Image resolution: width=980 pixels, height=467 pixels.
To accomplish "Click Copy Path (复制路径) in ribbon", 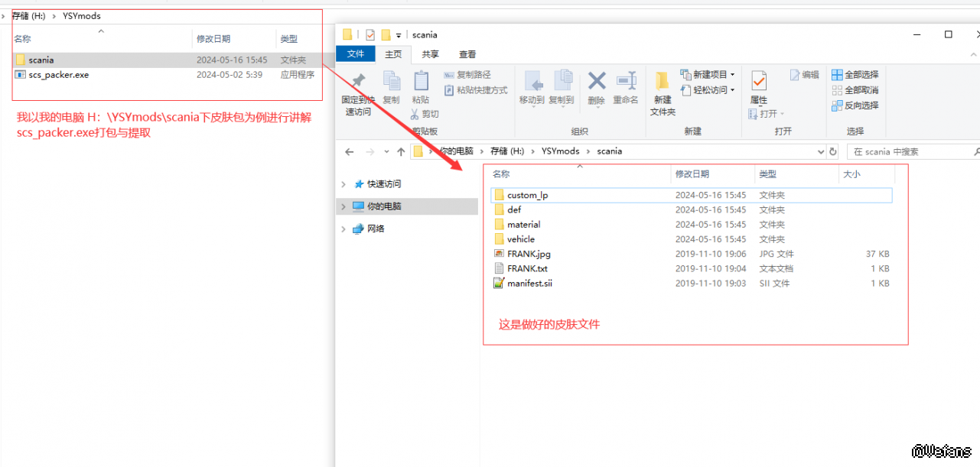I will point(467,75).
